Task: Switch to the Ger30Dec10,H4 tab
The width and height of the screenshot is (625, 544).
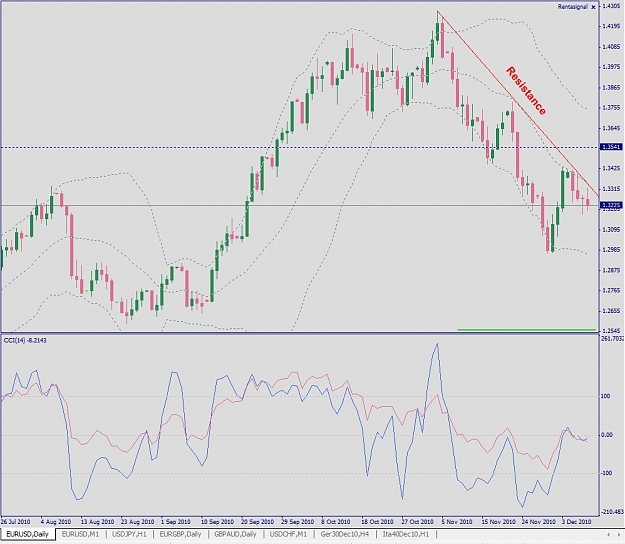Action: pos(345,534)
